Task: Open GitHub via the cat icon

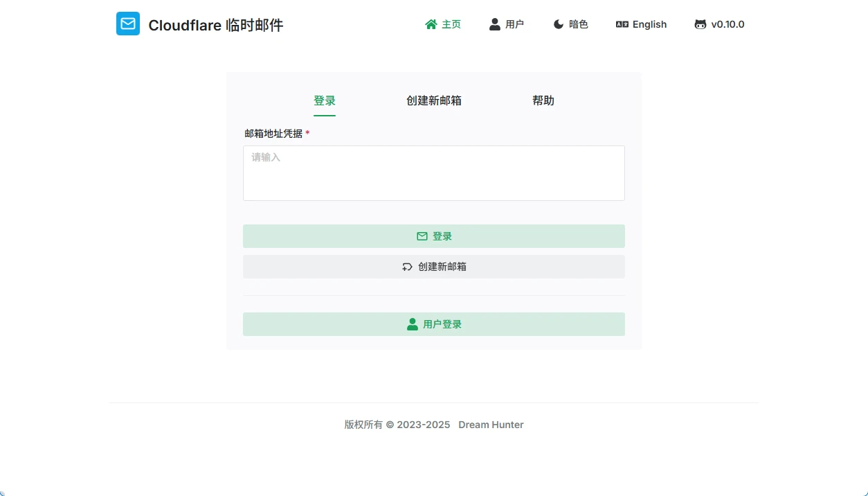Action: point(700,24)
